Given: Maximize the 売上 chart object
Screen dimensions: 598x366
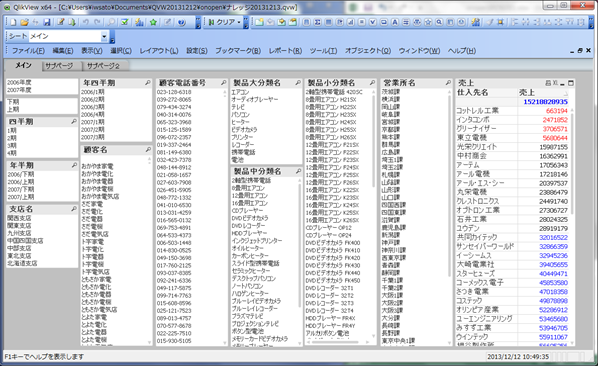Looking at the screenshot, I should pos(571,83).
